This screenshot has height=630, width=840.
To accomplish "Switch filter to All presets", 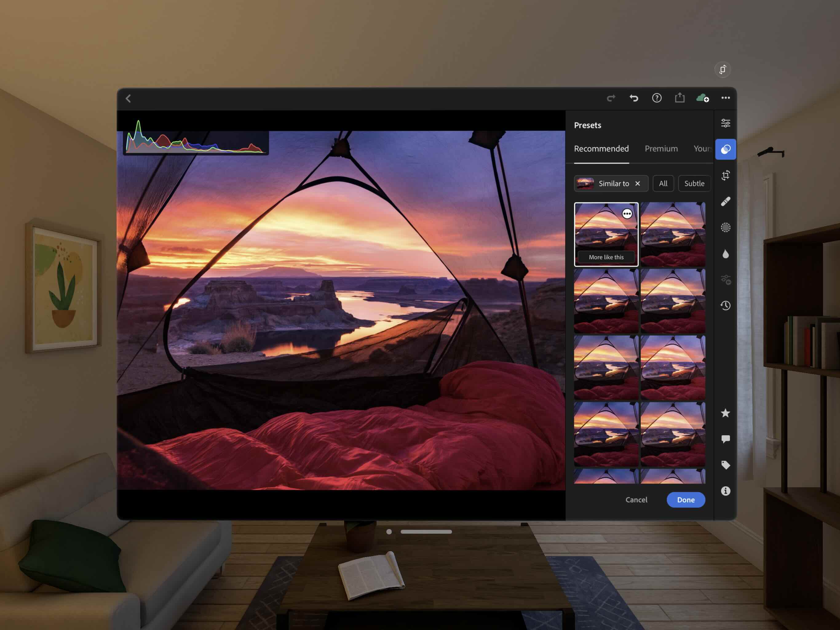I will pyautogui.click(x=663, y=184).
